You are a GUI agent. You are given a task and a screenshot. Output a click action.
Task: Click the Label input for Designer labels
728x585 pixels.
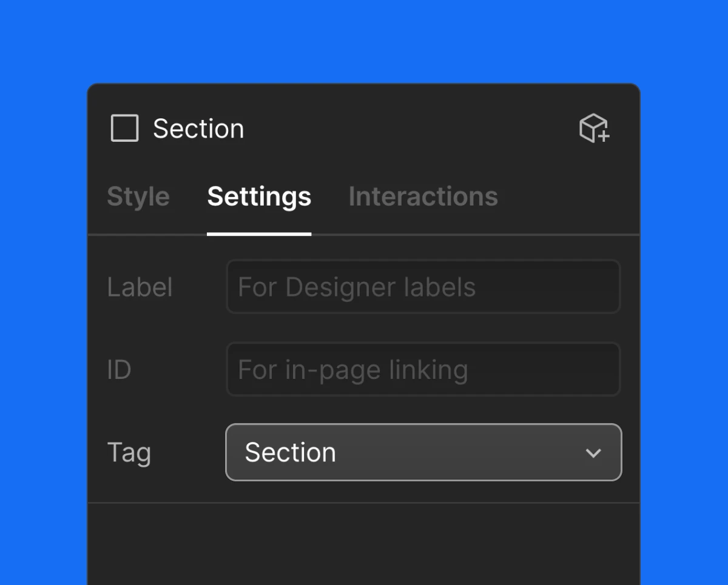(x=423, y=287)
